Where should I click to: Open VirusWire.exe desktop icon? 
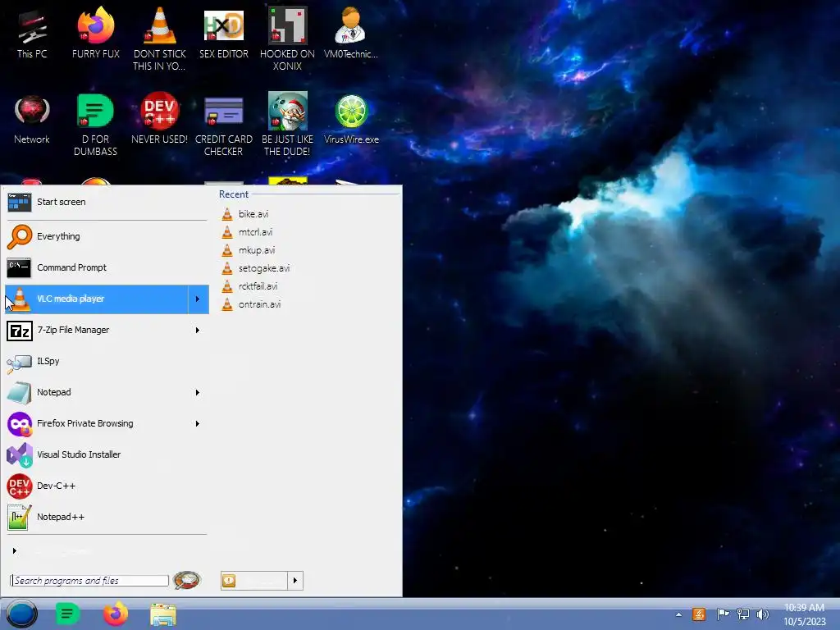[351, 120]
